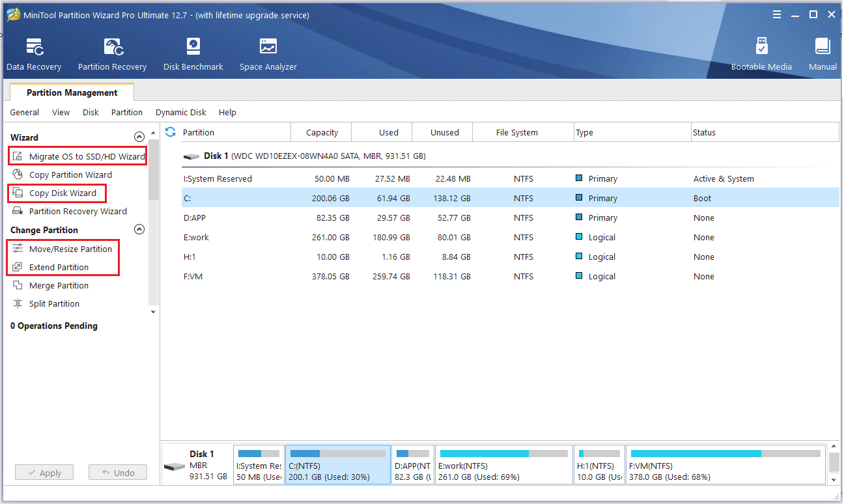844x504 pixels.
Task: Sort by the File System column header
Action: [524, 132]
